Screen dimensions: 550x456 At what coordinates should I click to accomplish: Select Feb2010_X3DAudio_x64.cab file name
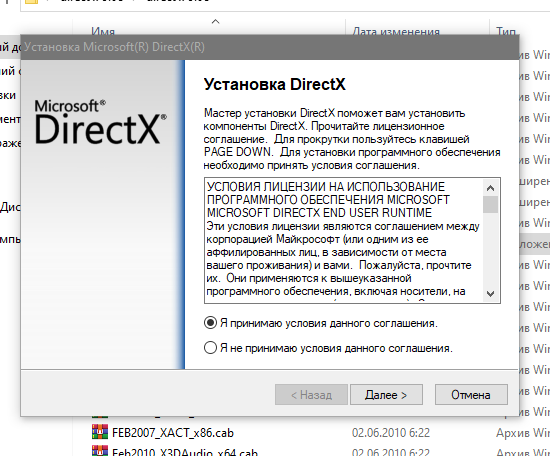[x=185, y=452]
